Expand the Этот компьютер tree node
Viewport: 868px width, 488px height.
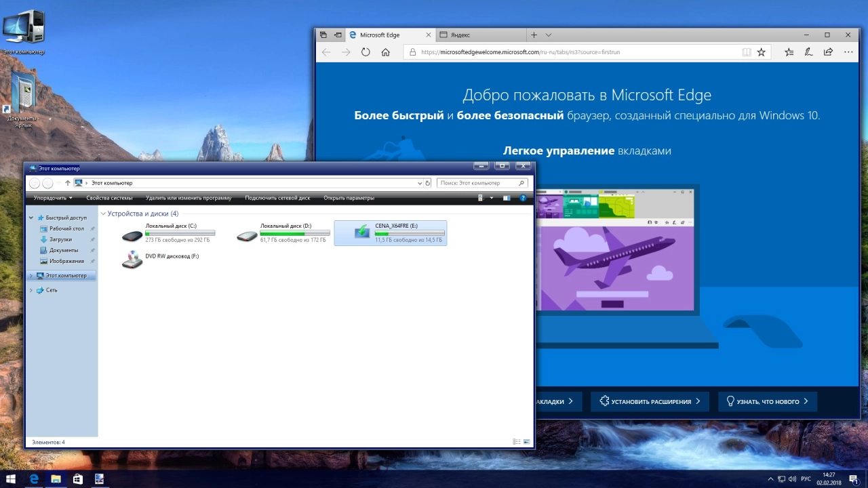[31, 276]
